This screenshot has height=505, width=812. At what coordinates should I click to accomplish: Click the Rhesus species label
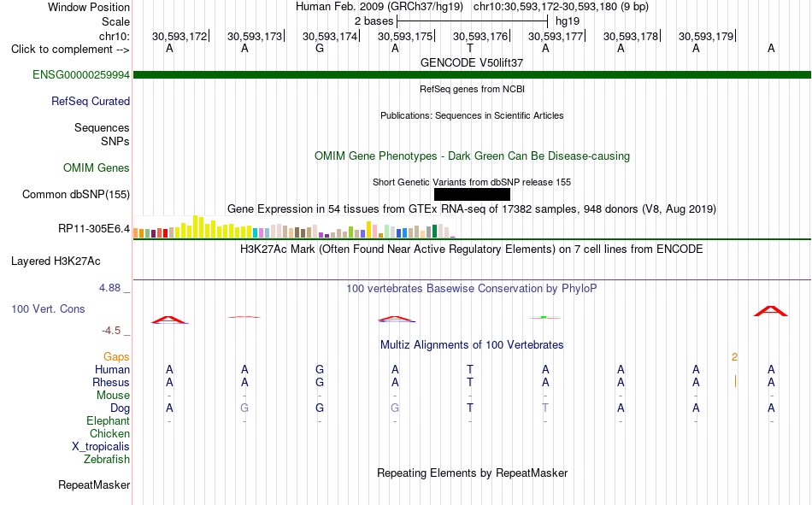111,382
